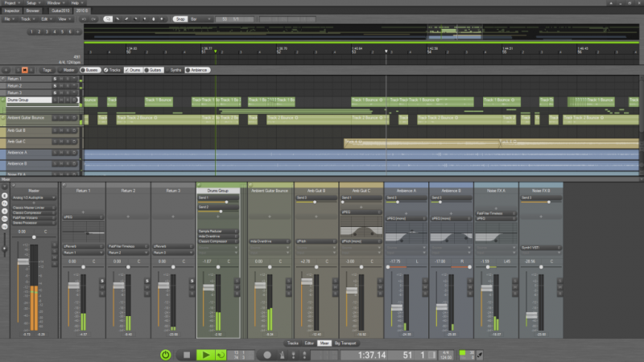644x362 pixels.
Task: Toggle bypass on Classic Master Limiter effect
Action: click(54, 208)
